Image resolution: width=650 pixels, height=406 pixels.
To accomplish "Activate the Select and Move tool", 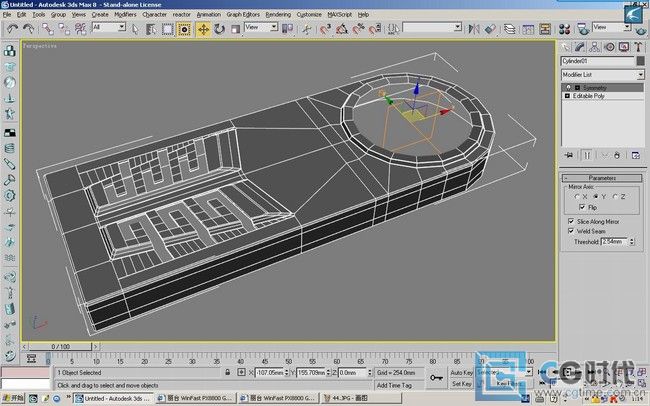I will point(203,29).
